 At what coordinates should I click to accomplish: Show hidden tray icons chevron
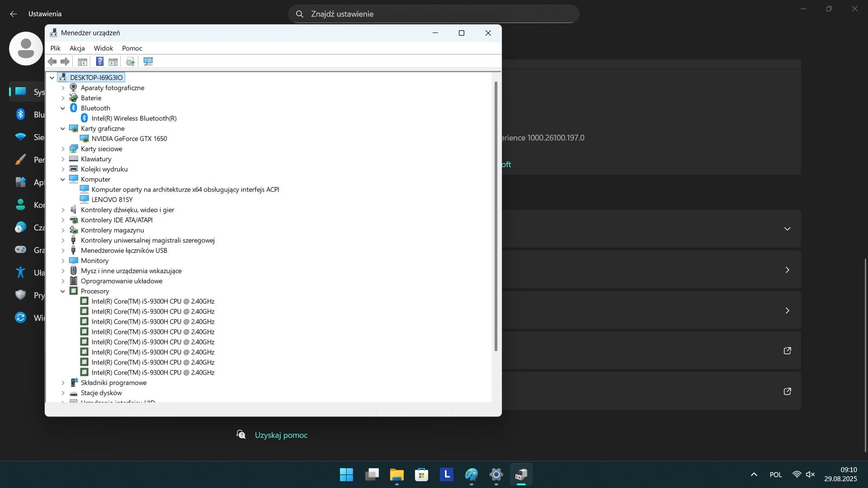coord(754,474)
